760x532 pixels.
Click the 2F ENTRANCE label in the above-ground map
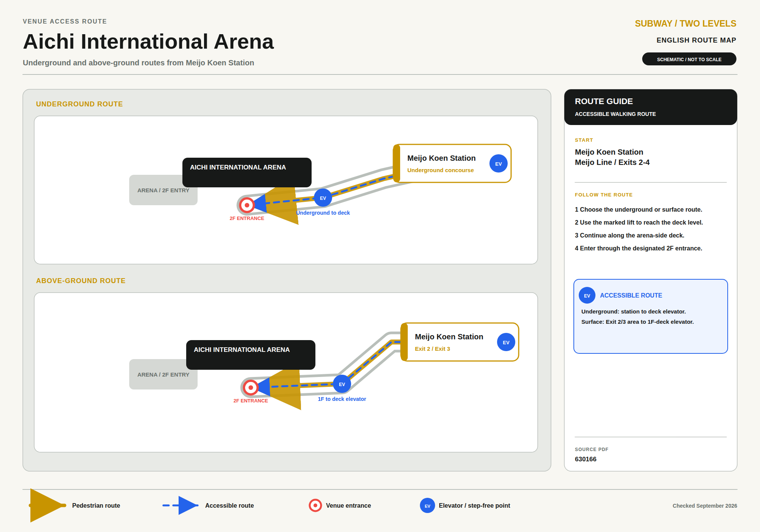pos(251,401)
